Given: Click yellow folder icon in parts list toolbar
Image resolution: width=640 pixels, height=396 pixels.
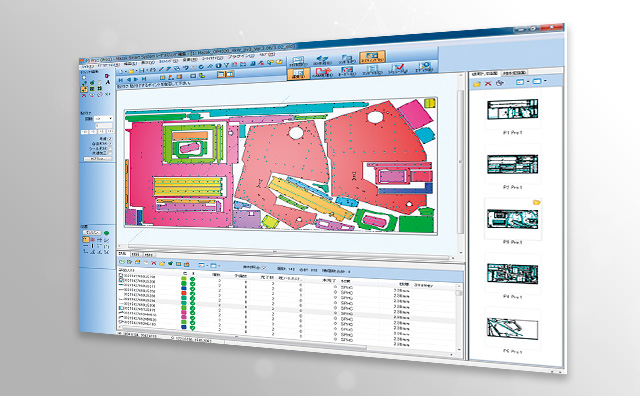Looking at the screenshot, I should pyautogui.click(x=162, y=263).
